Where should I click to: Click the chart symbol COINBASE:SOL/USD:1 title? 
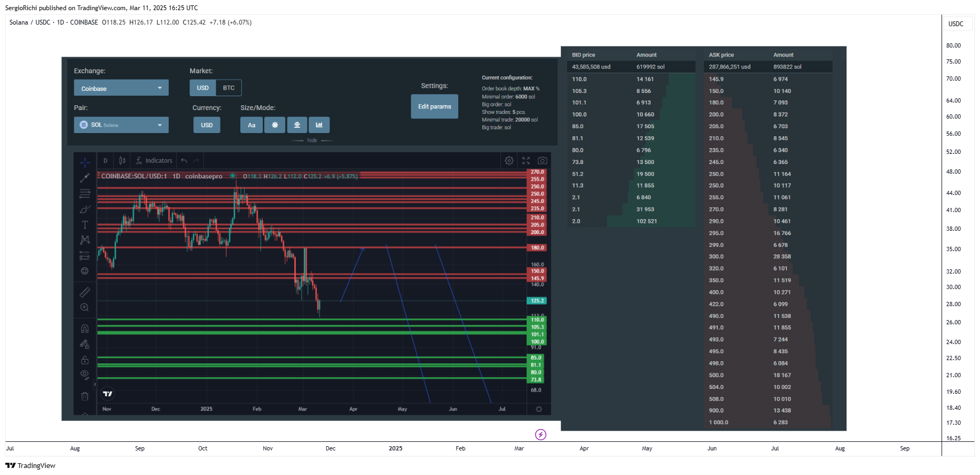134,176
